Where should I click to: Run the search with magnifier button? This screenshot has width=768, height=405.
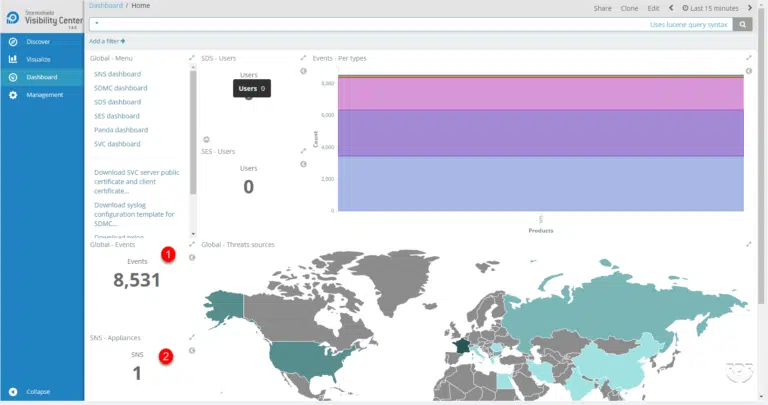[743, 24]
